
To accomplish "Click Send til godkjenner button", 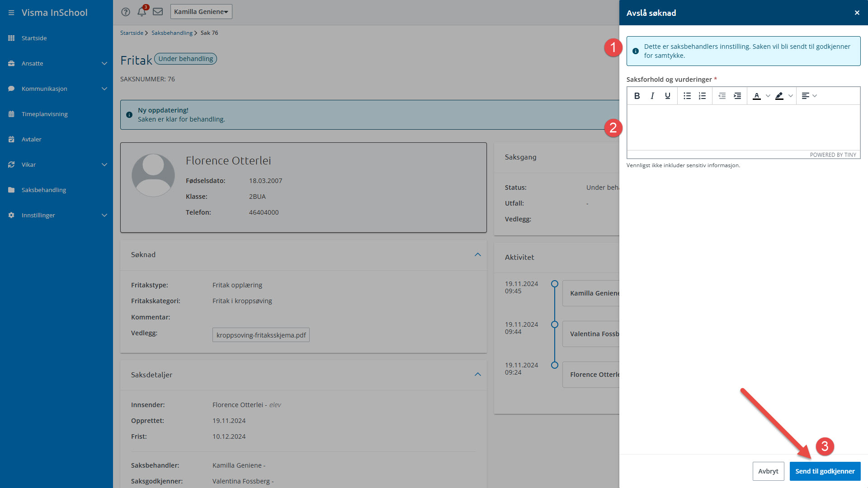I will pos(825,471).
